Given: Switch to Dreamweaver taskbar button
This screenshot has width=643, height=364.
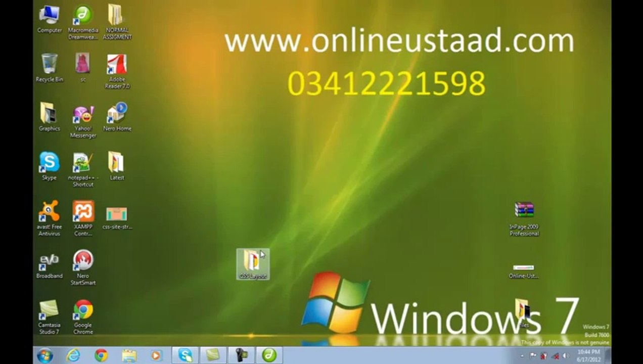Looking at the screenshot, I should click(x=269, y=355).
